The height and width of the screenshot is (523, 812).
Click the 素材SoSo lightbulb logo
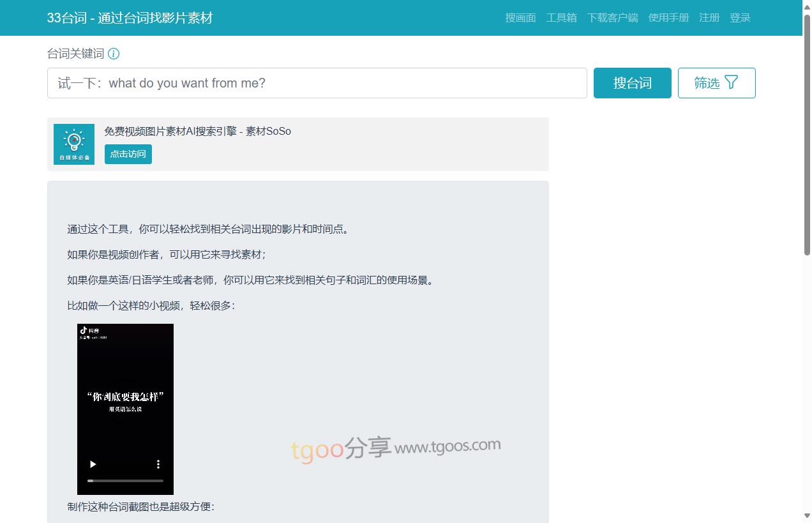click(74, 144)
